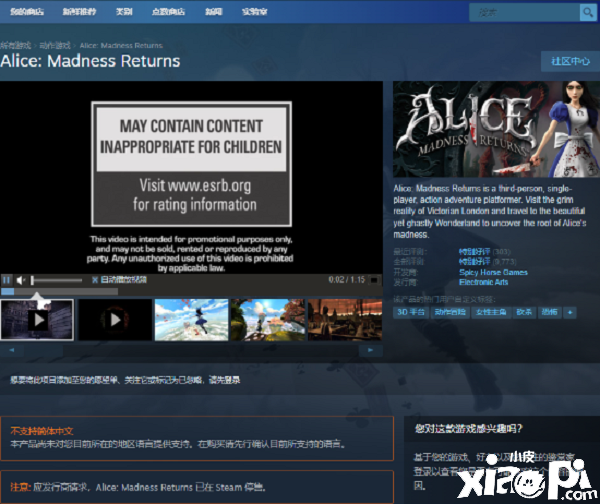The width and height of the screenshot is (600, 504).
Task: Go to 所有游戏 breadcrumb
Action: [16, 46]
